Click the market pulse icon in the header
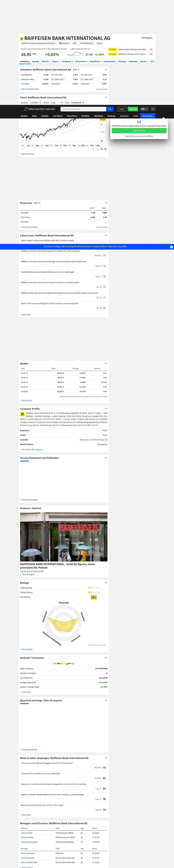Screen dimensions: 174x868 (x=153, y=109)
